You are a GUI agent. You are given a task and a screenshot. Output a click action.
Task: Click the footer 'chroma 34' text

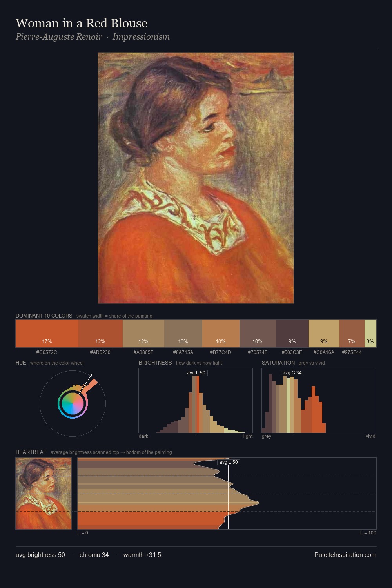[x=94, y=555]
